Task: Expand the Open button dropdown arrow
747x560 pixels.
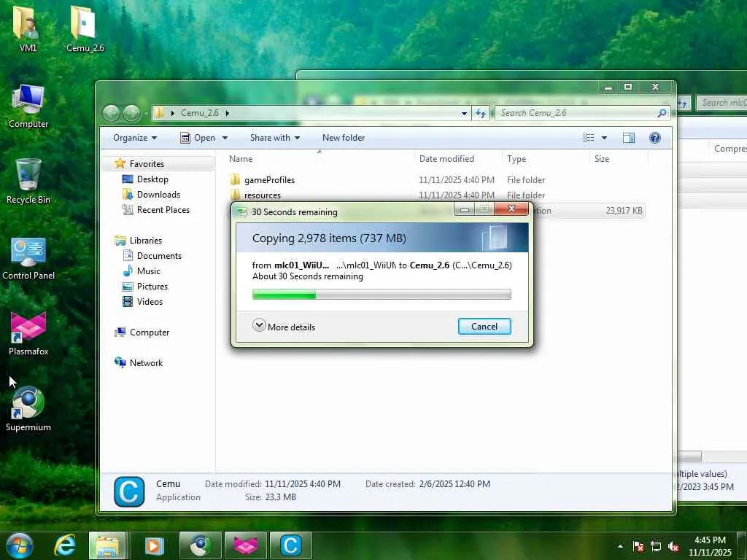Action: tap(225, 138)
